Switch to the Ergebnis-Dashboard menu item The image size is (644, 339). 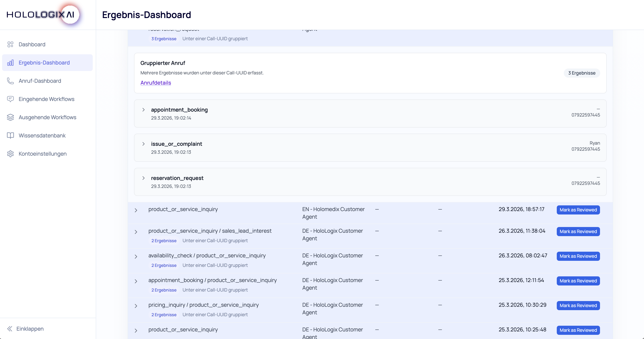(44, 63)
